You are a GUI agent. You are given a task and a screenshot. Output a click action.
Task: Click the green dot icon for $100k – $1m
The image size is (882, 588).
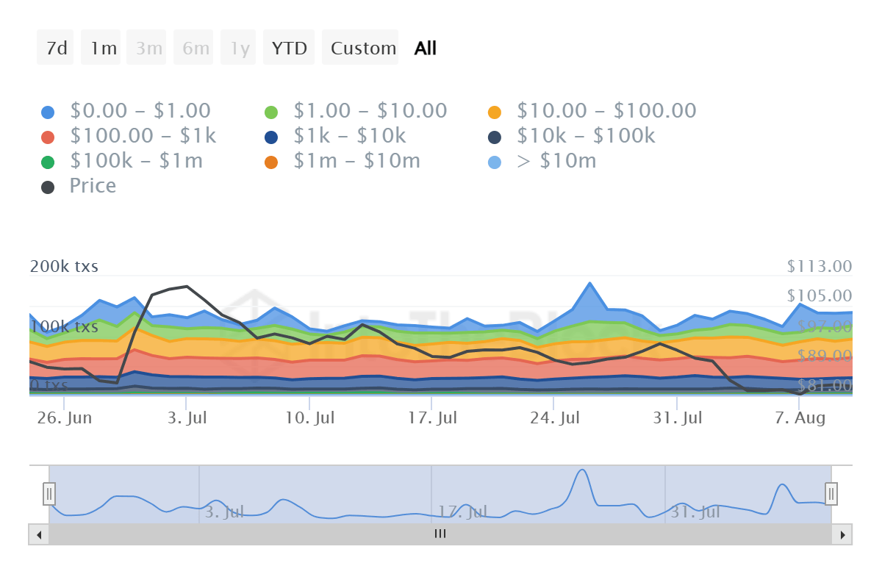point(47,160)
